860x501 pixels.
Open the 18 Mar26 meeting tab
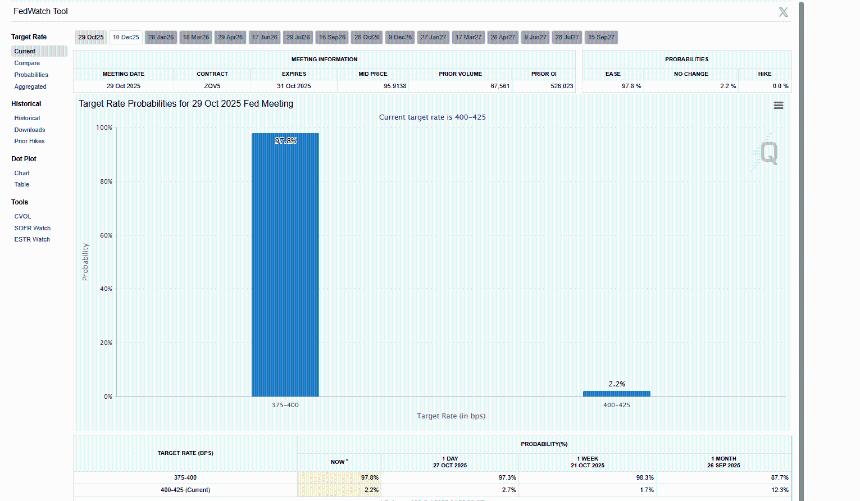(194, 37)
